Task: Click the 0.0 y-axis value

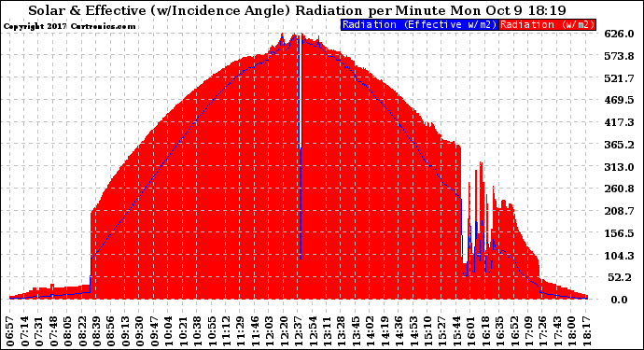Action: click(x=620, y=300)
